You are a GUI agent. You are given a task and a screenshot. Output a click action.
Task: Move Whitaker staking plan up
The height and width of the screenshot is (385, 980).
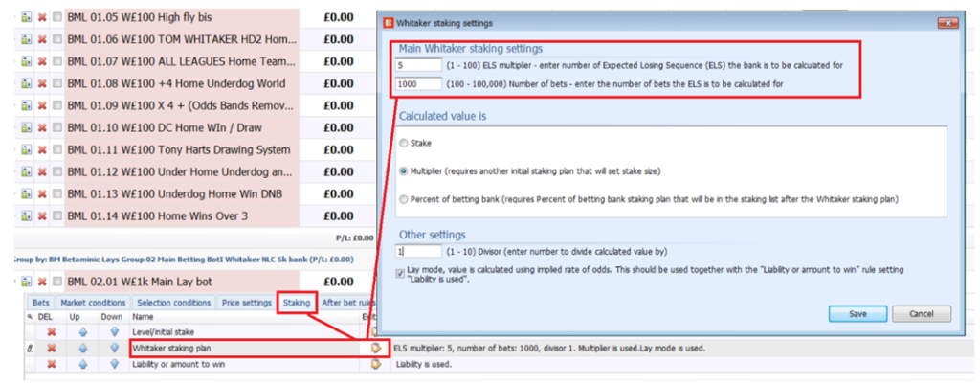[x=83, y=348]
